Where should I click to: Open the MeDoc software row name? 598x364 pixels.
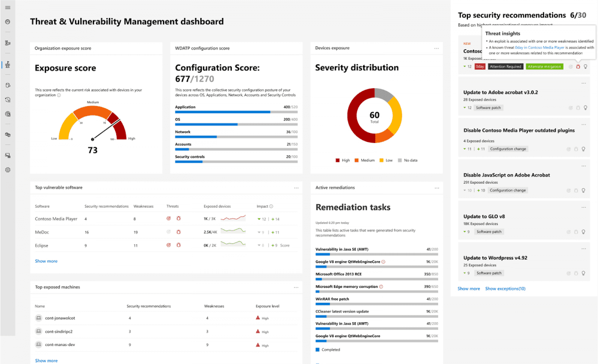[x=42, y=232]
